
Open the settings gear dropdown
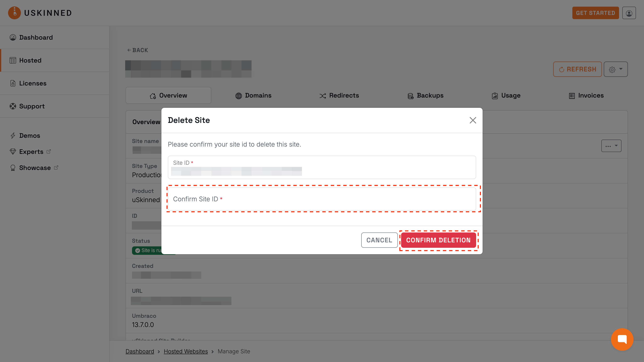pos(616,69)
